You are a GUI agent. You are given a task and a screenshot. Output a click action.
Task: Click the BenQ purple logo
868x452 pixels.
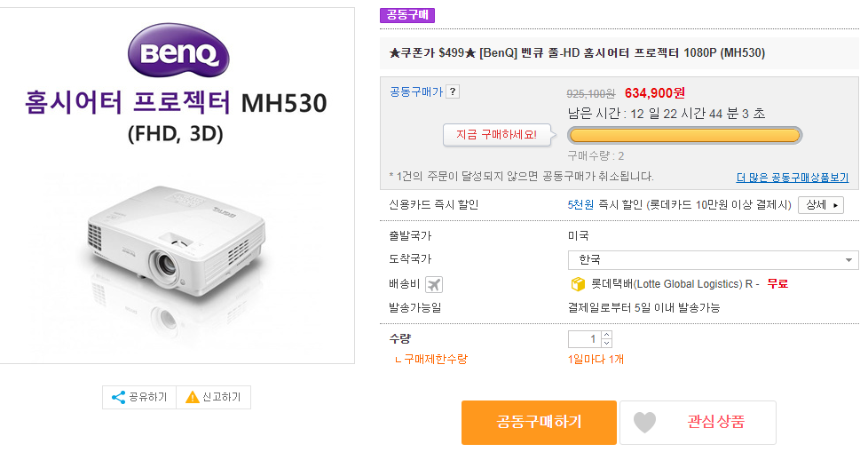(x=178, y=52)
